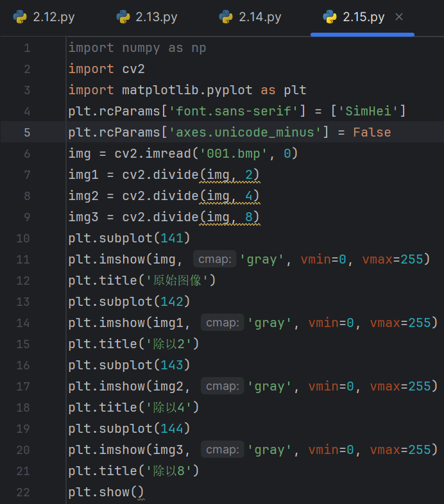
Task: Click cv2.imread on line 6
Action: (153, 154)
